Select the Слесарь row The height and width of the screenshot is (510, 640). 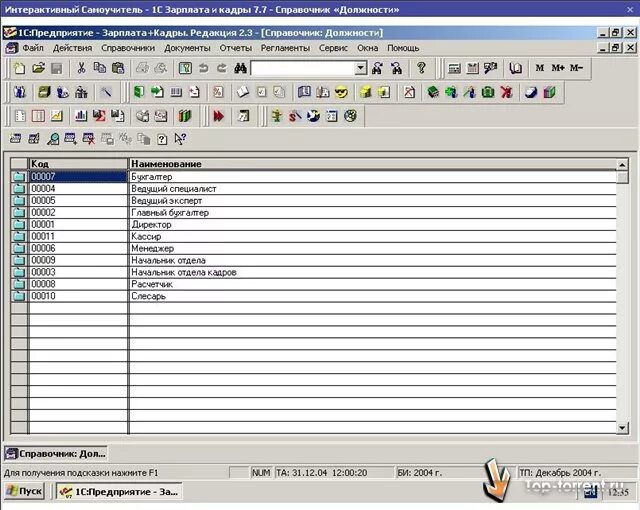click(313, 296)
